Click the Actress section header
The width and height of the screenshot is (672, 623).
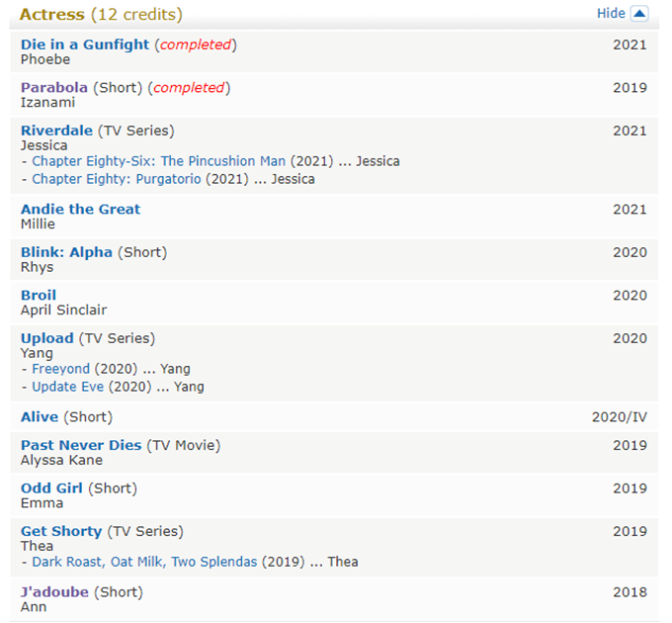[x=51, y=15]
